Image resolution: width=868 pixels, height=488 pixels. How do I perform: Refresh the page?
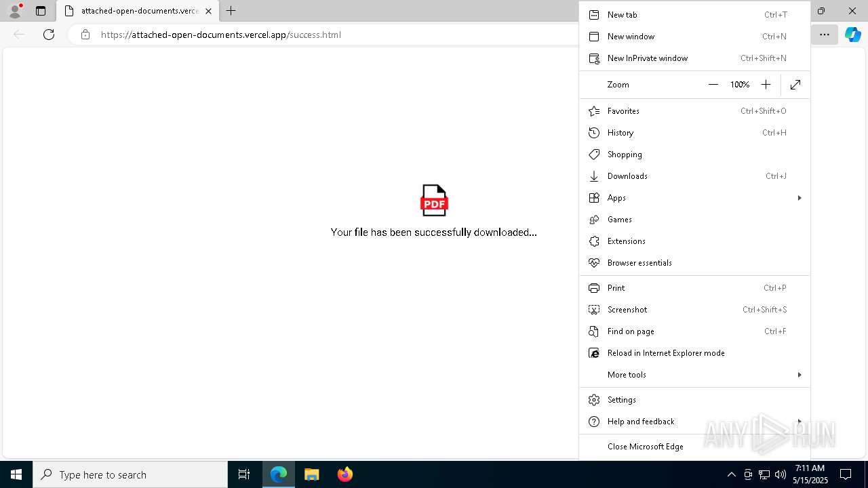(x=49, y=35)
